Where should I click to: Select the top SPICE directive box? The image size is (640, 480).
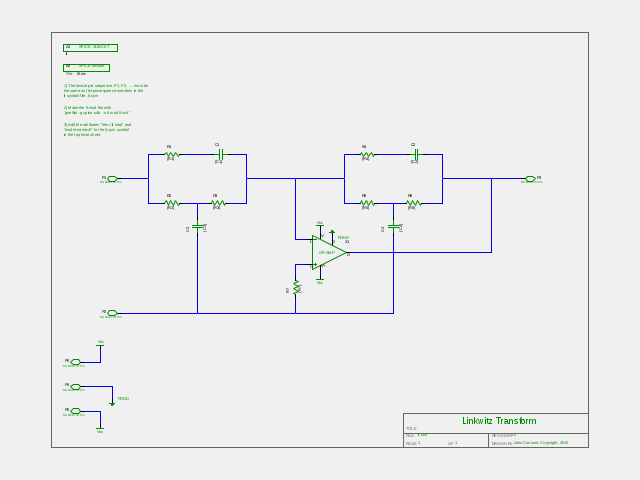coord(91,48)
